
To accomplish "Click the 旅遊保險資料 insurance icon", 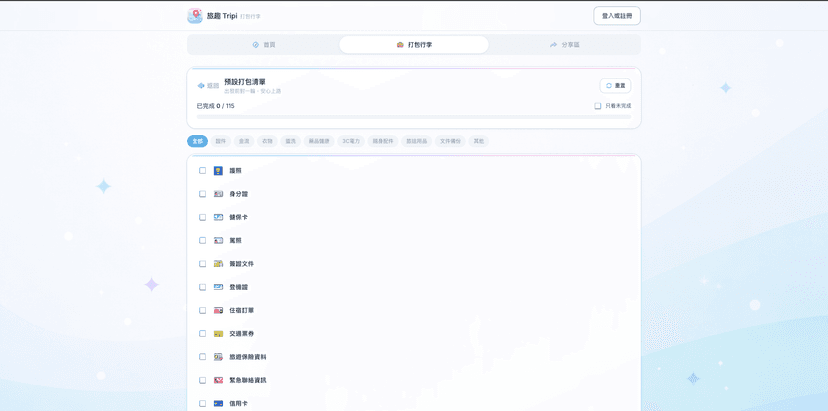I will click(218, 357).
